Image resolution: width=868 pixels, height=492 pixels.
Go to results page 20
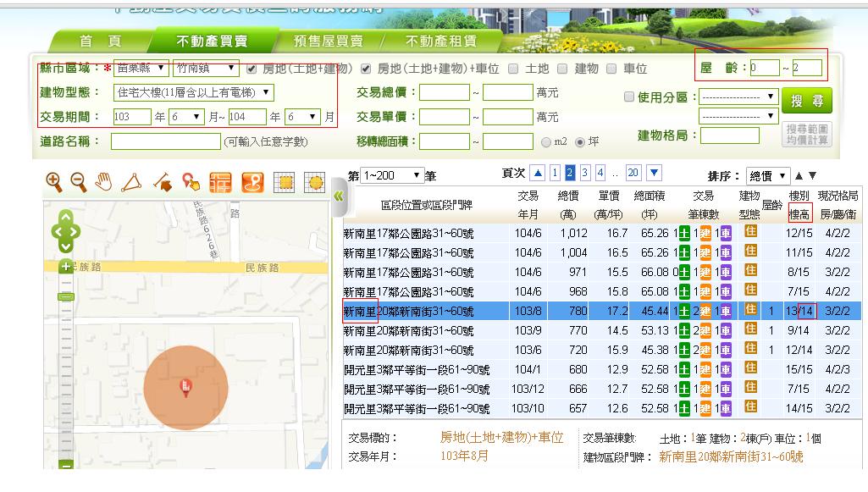633,174
